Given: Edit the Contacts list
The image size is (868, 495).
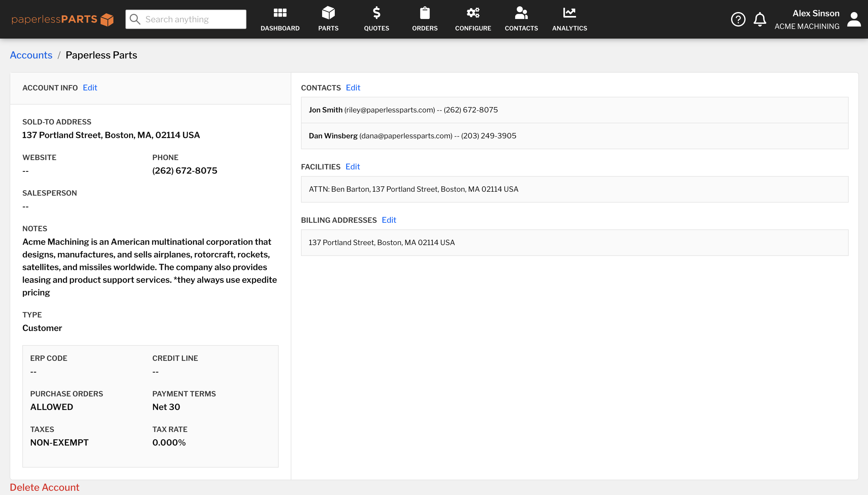Looking at the screenshot, I should [353, 88].
